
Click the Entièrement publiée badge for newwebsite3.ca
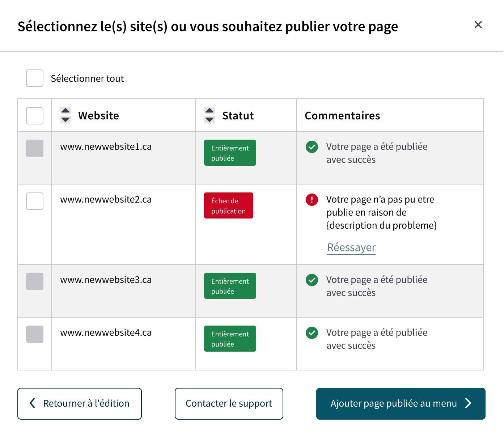point(230,286)
